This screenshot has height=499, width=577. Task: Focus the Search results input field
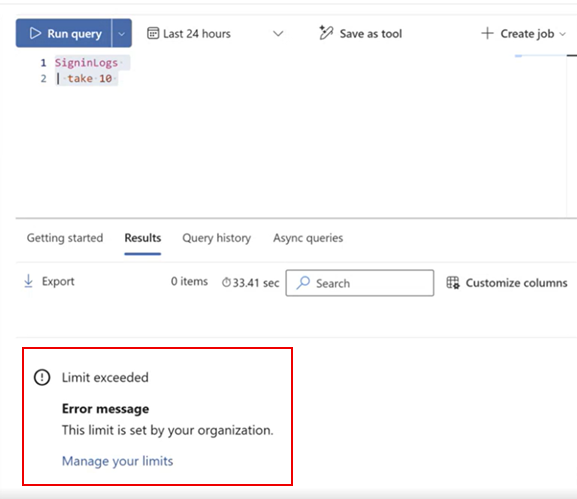(x=360, y=283)
